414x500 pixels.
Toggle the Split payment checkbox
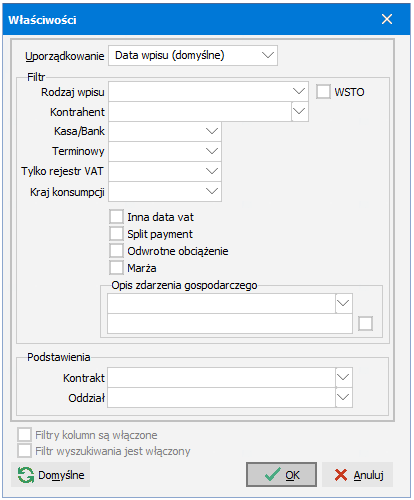[116, 233]
